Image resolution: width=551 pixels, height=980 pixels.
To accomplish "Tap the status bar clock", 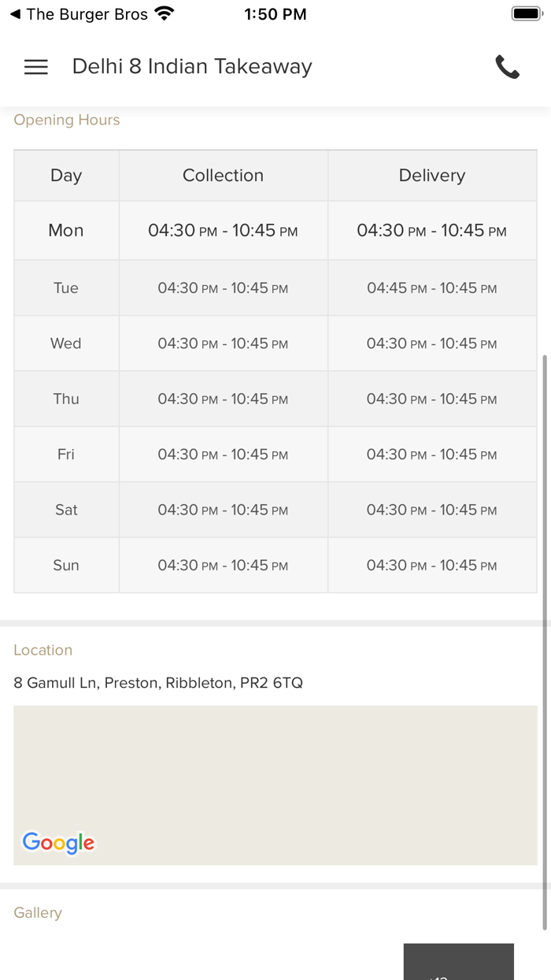I will 275,14.
